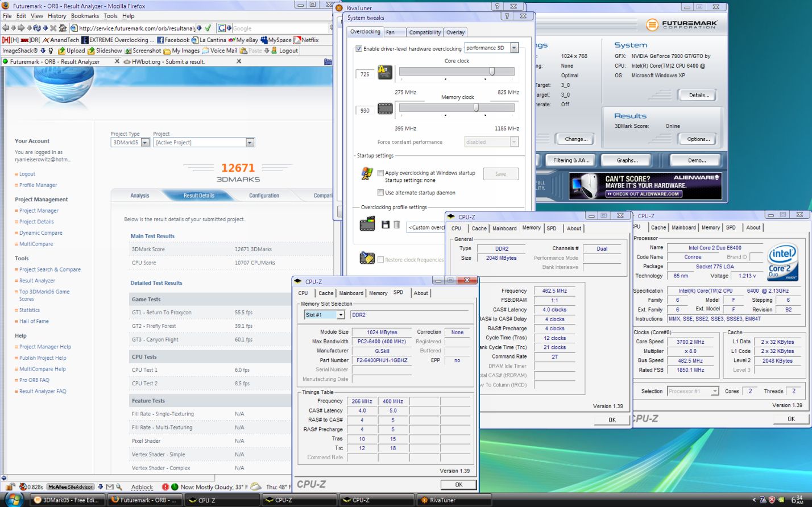This screenshot has width=812, height=507.
Task: Click the Adblock status bar item
Action: tap(142, 487)
